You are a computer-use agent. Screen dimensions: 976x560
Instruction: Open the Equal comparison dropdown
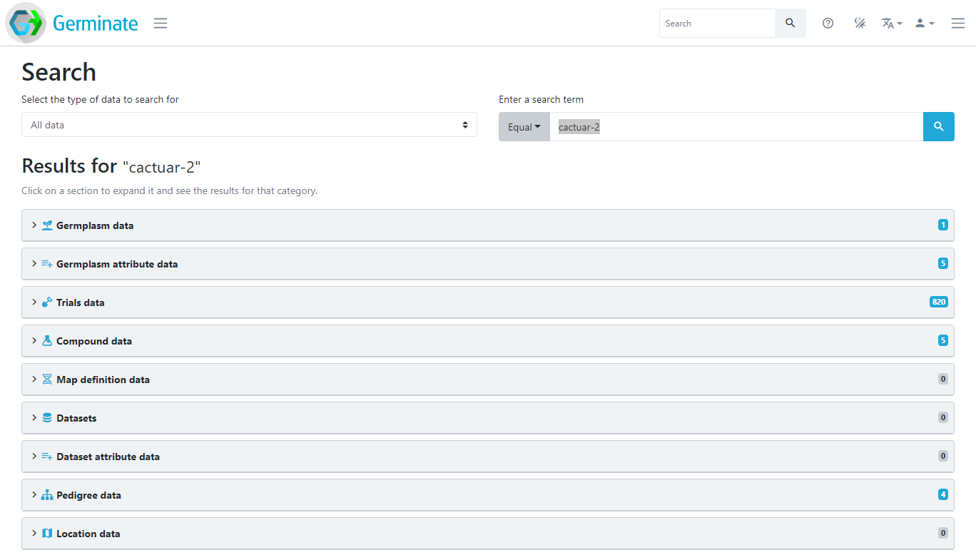524,126
